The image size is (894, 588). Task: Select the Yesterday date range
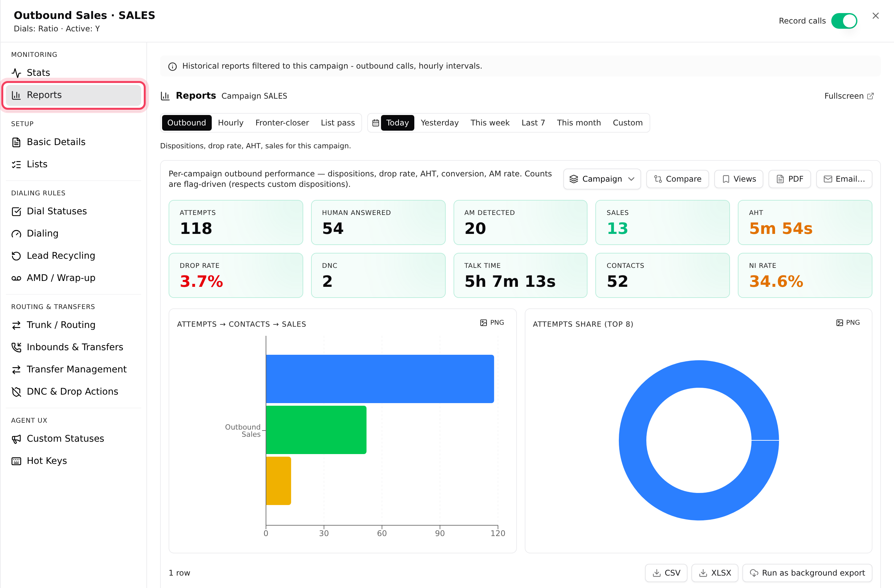pyautogui.click(x=439, y=123)
